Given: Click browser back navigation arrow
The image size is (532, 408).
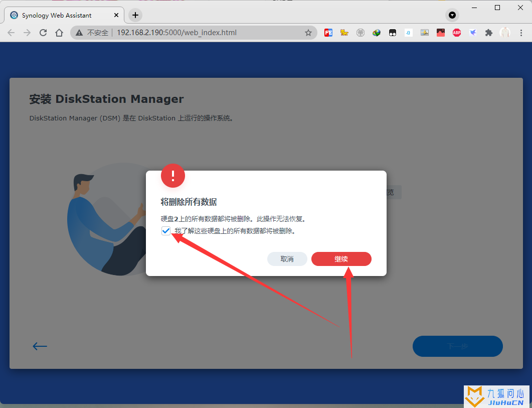Looking at the screenshot, I should (x=11, y=33).
